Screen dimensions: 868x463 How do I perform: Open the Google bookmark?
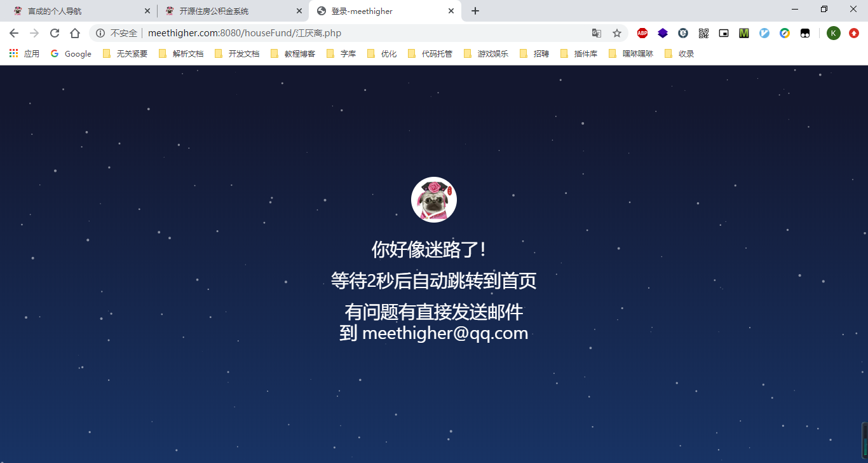click(x=71, y=54)
